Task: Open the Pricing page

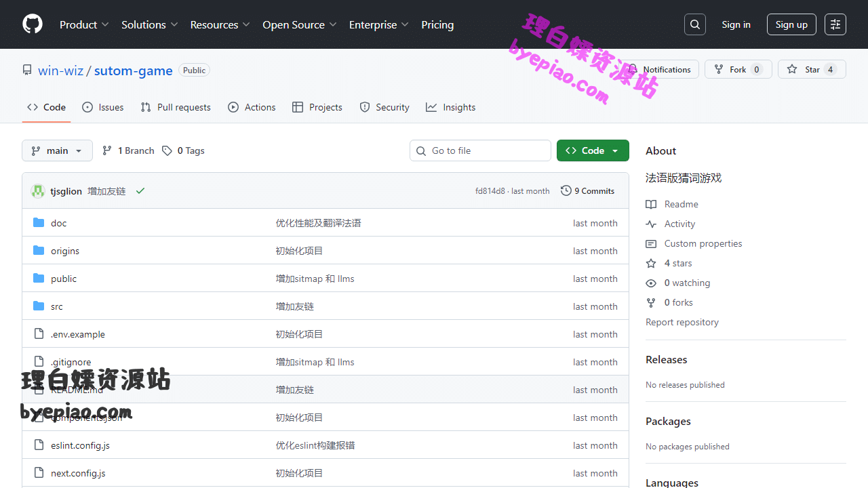Action: (437, 24)
